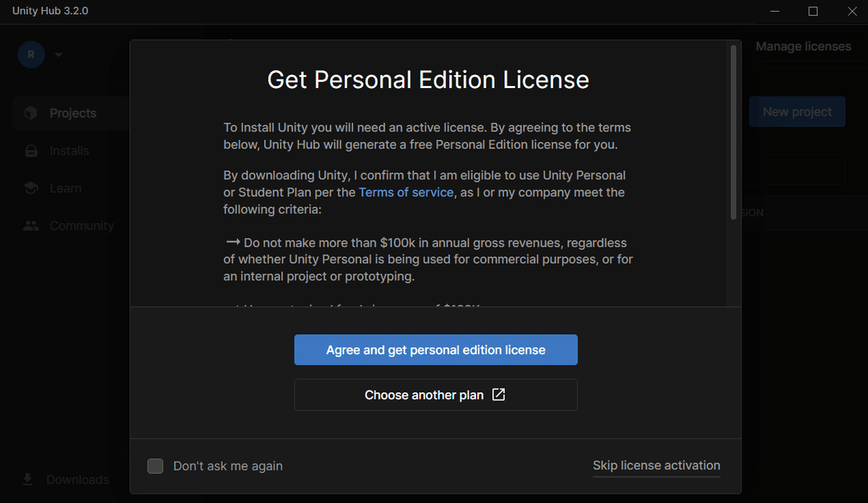This screenshot has width=868, height=503.
Task: Click the Manage licenses button
Action: coord(803,46)
